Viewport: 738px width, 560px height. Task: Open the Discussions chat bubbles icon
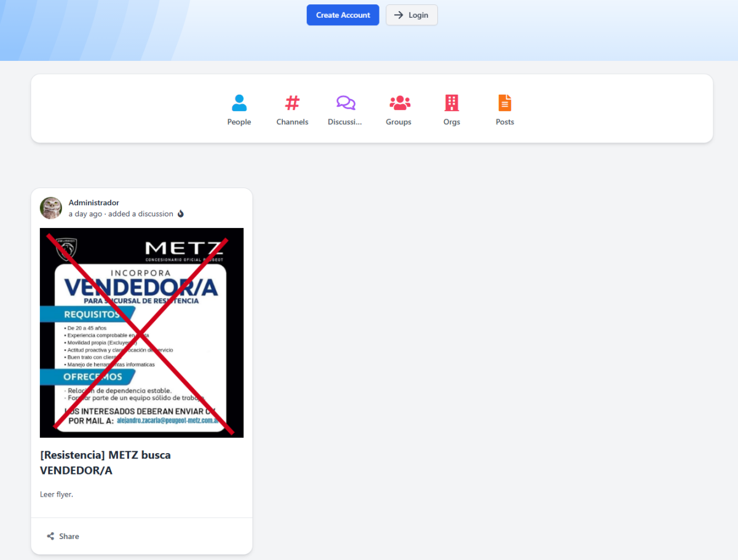pos(346,103)
